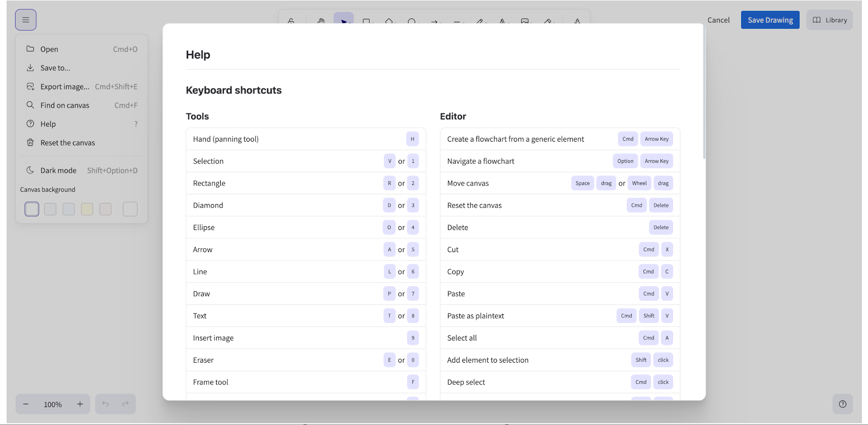
Task: Zoom in with the plus button
Action: coord(80,404)
